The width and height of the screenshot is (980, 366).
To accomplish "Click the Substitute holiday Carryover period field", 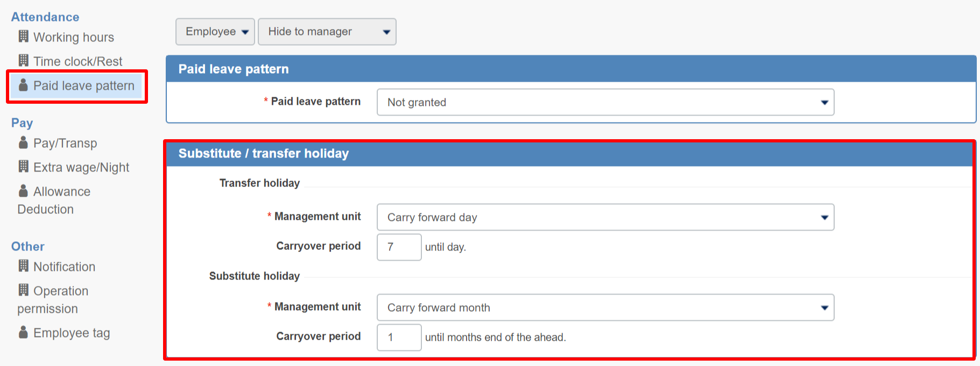I will pyautogui.click(x=399, y=338).
